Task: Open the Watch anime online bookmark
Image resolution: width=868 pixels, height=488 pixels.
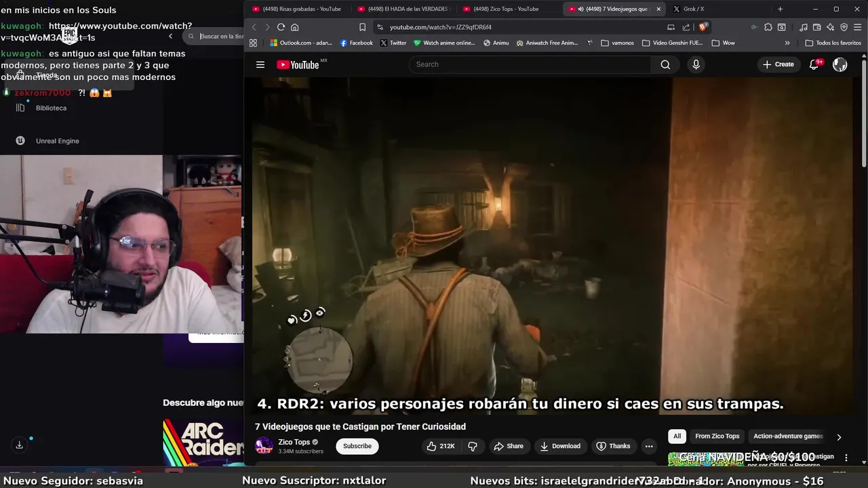Action: [x=444, y=43]
